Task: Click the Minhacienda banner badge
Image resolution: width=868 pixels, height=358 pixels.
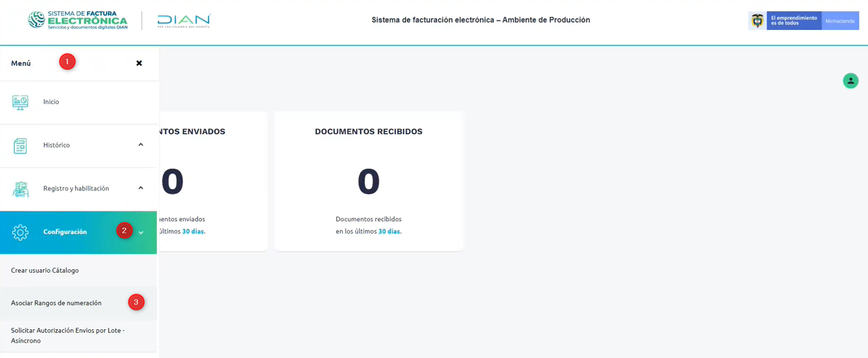Action: click(840, 21)
